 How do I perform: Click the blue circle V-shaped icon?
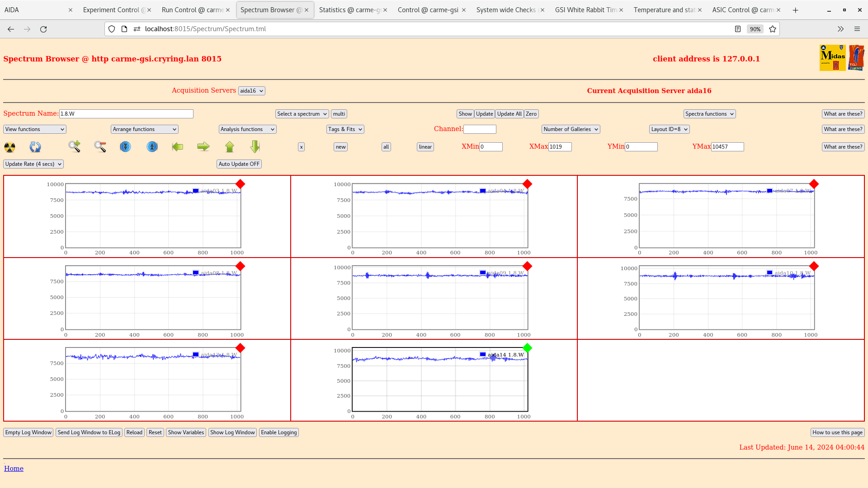pyautogui.click(x=125, y=146)
